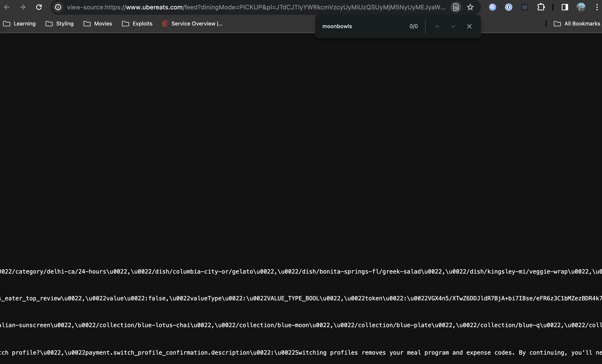Click source line containing greek-salad
This screenshot has height=364, width=602.
coord(301,272)
